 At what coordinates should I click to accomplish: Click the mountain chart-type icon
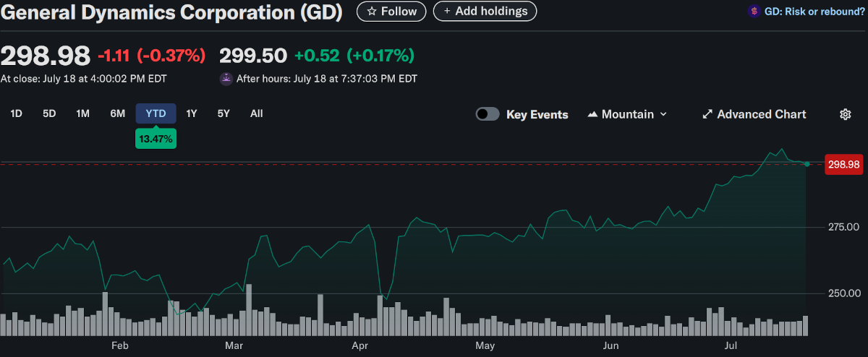click(592, 114)
